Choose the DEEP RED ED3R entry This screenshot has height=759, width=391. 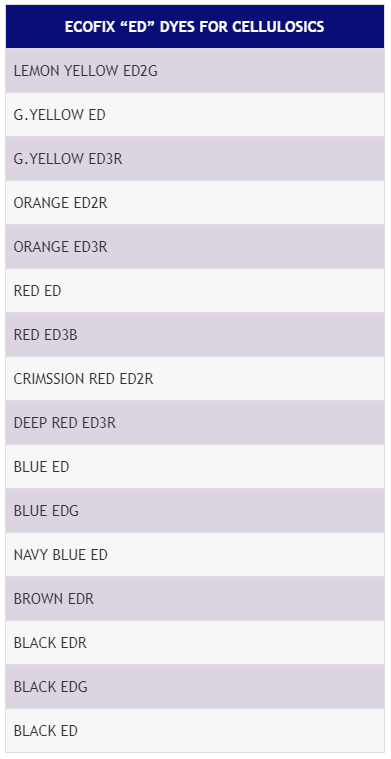(195, 423)
